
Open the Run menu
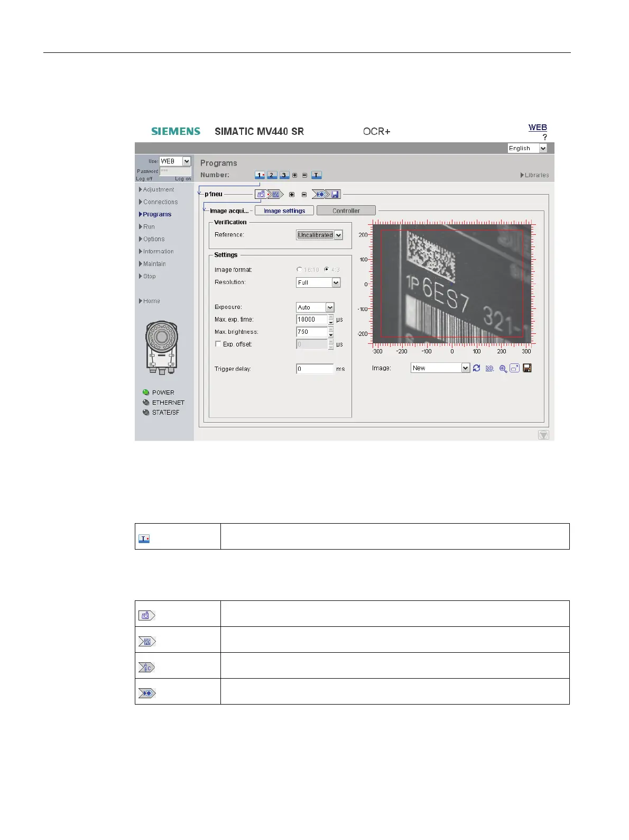coord(147,226)
